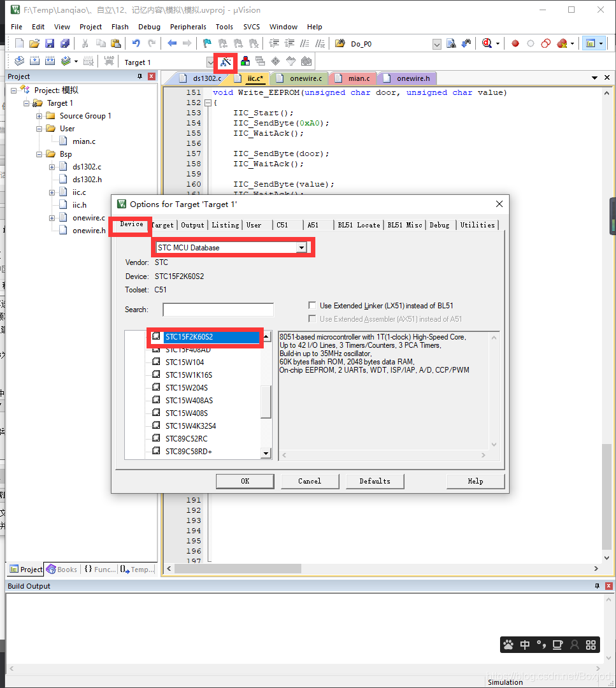Open a file with the folder icon
The height and width of the screenshot is (688, 616).
[34, 43]
